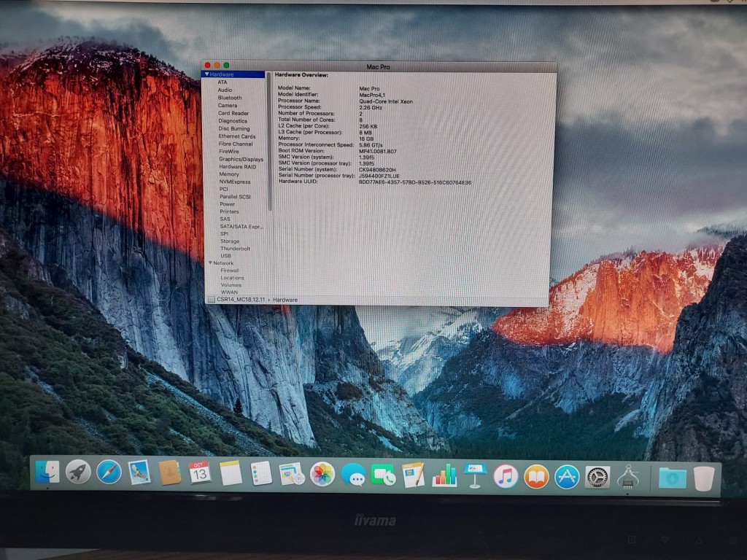Image resolution: width=747 pixels, height=560 pixels.
Task: Select Ethernet Cards in the sidebar
Action: coord(237,136)
